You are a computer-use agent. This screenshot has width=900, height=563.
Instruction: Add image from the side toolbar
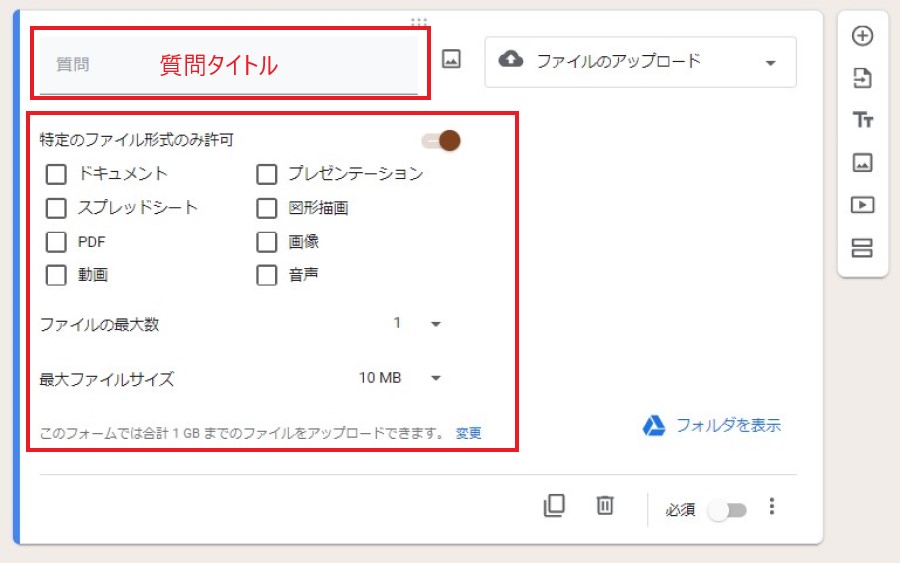862,162
